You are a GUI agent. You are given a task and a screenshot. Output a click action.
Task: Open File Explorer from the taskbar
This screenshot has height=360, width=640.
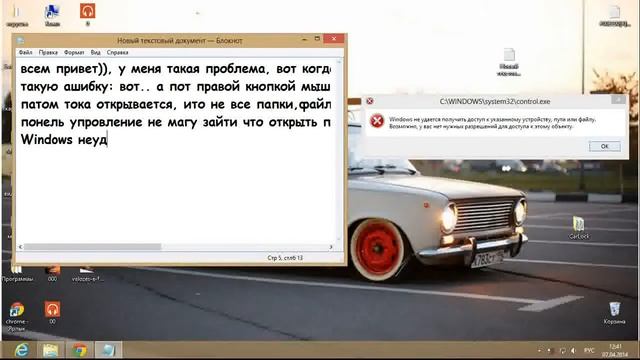pyautogui.click(x=51, y=350)
